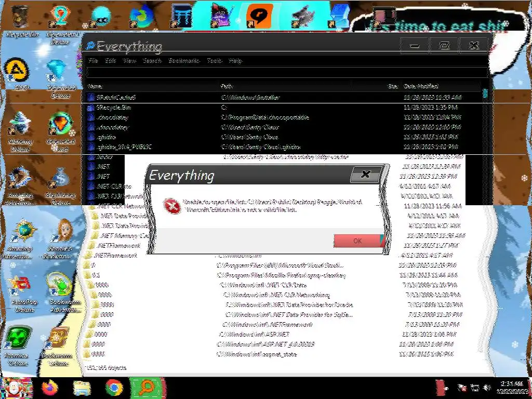
Task: Click the 152,165 objects status bar text
Action: (x=106, y=367)
